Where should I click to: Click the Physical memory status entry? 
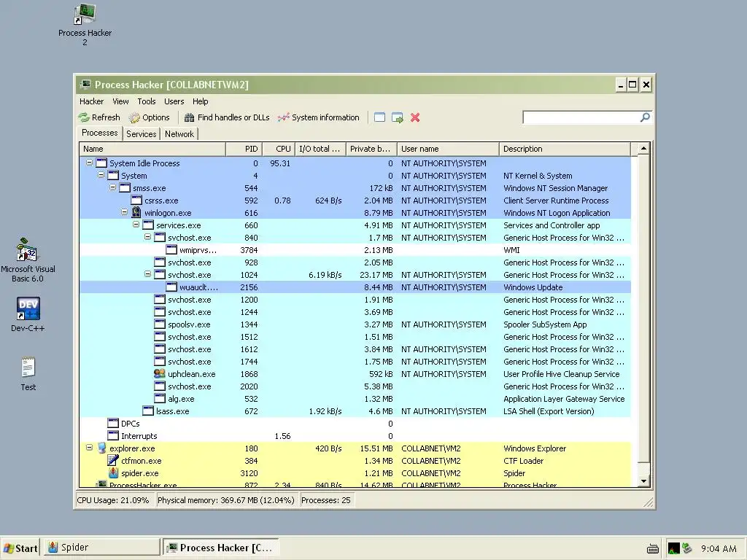point(226,500)
